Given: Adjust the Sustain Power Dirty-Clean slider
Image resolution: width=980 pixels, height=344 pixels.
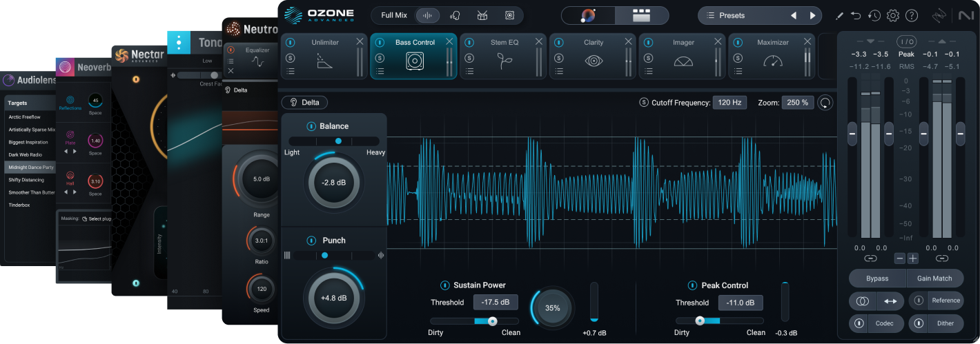Looking at the screenshot, I should click(474, 321).
